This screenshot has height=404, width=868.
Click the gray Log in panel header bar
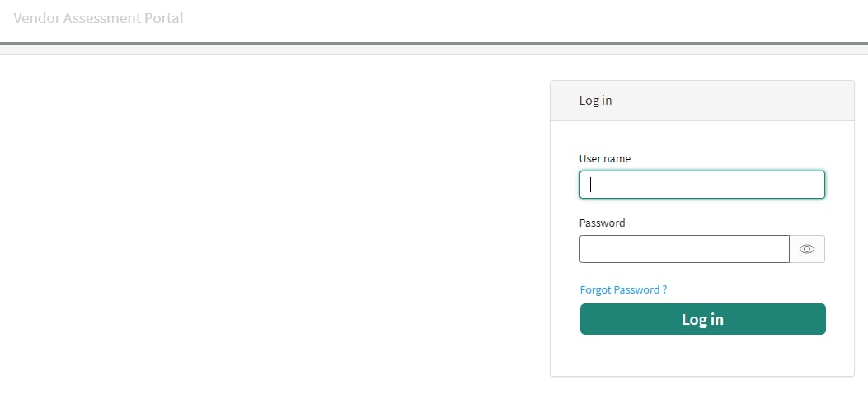702,101
